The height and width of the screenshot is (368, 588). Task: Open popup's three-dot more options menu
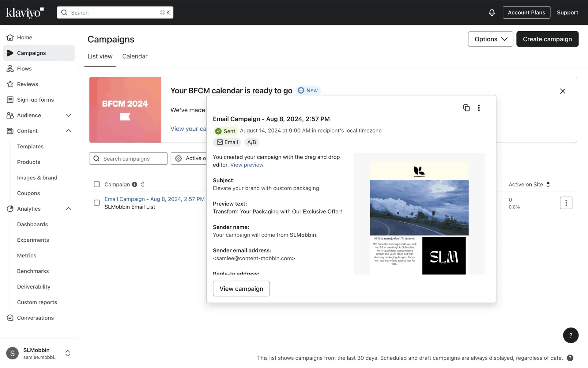[x=479, y=108]
